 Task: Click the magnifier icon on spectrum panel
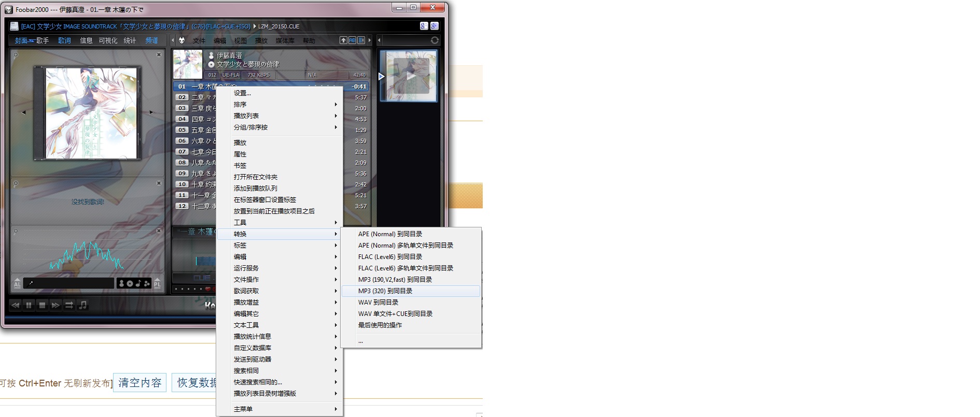[16, 231]
